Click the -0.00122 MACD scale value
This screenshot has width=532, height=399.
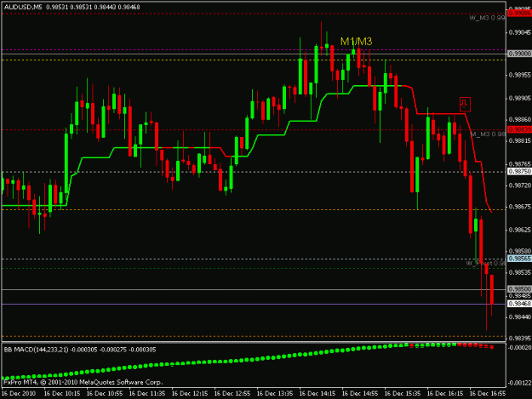[x=519, y=383]
